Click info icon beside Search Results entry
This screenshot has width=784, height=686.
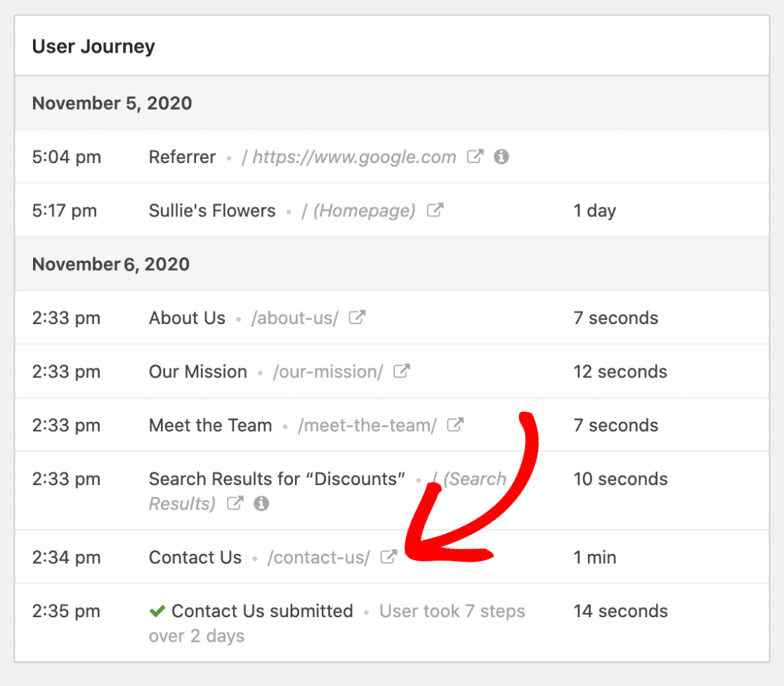(261, 503)
